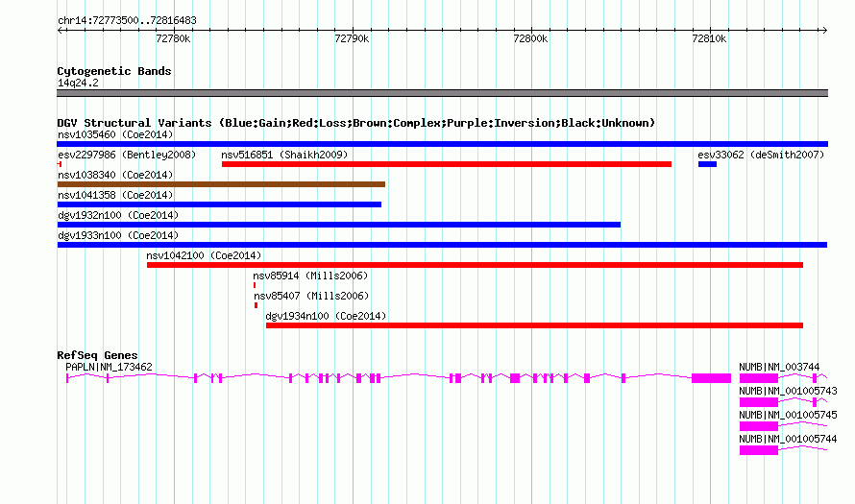The width and height of the screenshot is (855, 504).
Task: Click the esv33062 (deSmith2007) label
Action: 761,155
